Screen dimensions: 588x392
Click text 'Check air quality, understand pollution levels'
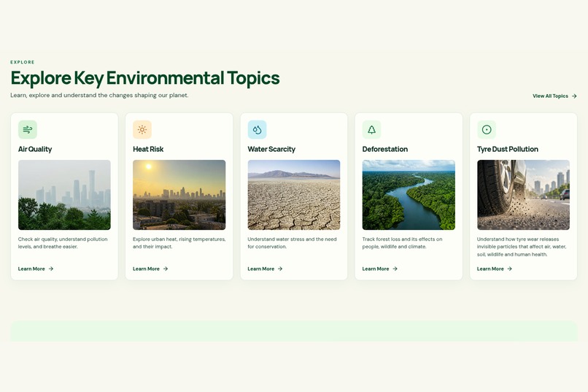click(x=63, y=243)
